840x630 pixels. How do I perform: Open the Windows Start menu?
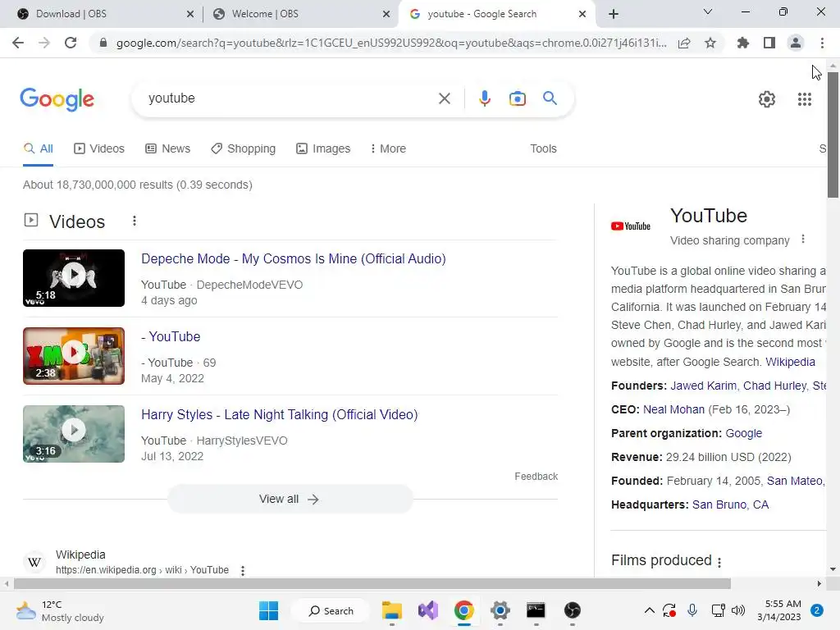tap(268, 610)
